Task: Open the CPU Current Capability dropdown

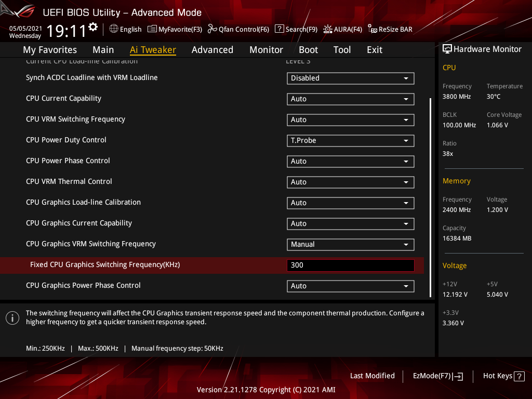Action: (350, 99)
